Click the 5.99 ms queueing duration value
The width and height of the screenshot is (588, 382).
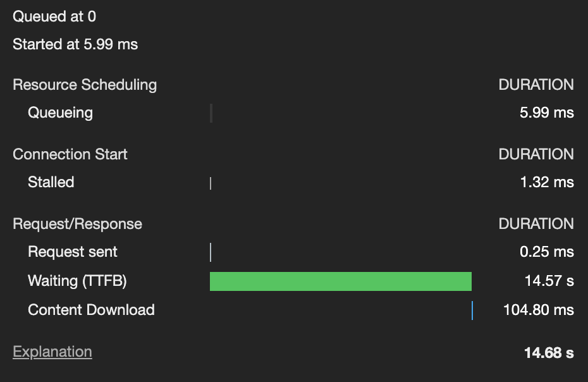click(547, 113)
